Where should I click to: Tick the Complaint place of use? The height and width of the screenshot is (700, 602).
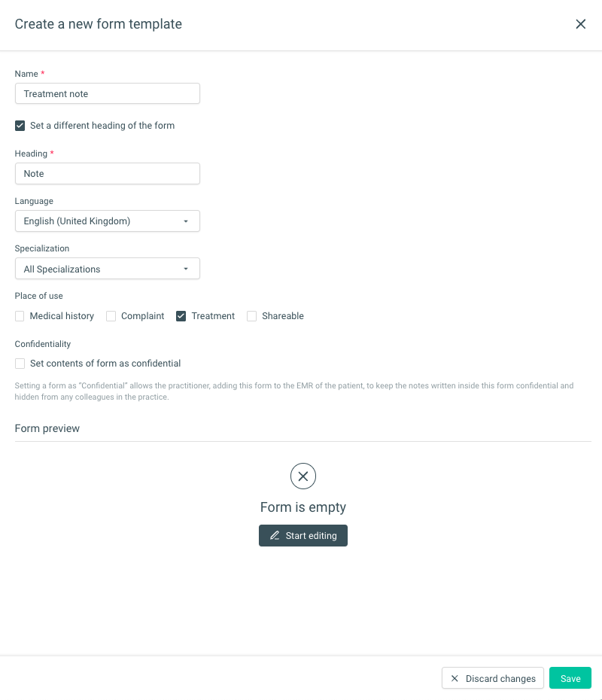tap(111, 316)
